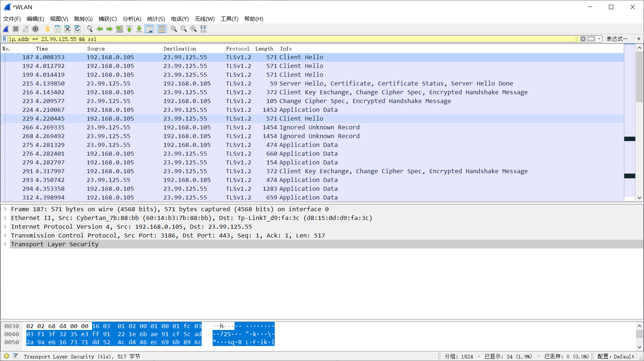Jump to the first packet
This screenshot has height=361, width=644.
tap(129, 29)
